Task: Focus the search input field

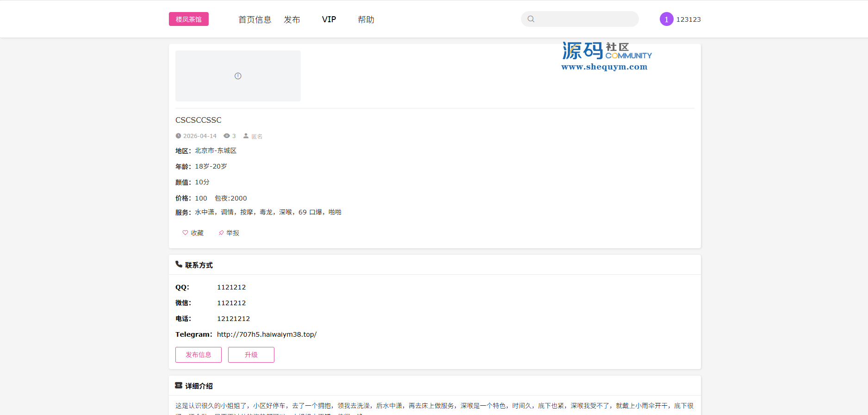Action: (x=585, y=19)
